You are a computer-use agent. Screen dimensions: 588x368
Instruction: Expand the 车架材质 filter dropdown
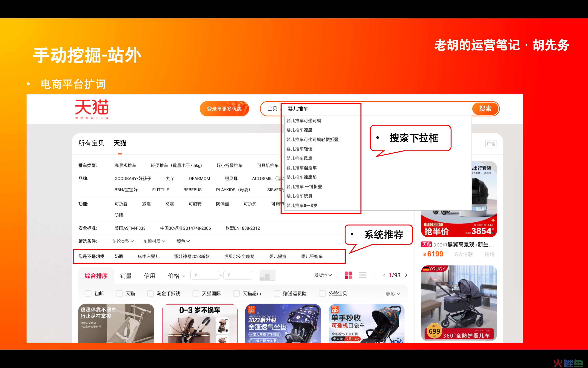[x=154, y=241]
